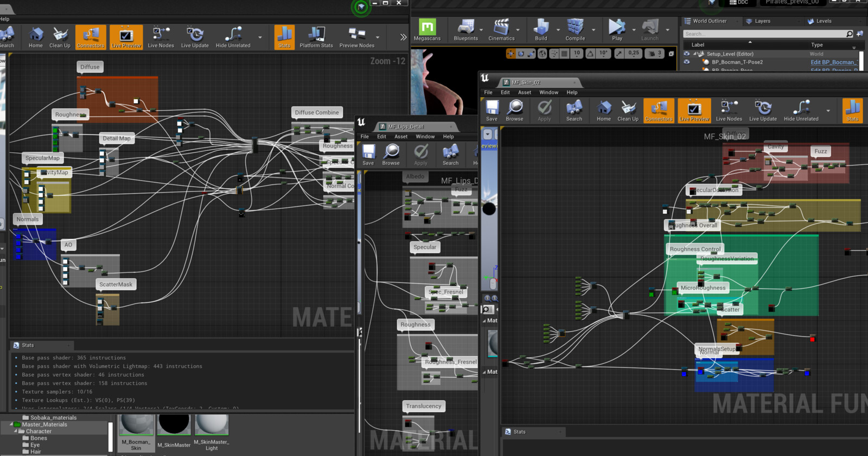Click the Preview Nodes toolbar icon
This screenshot has width=868, height=456.
pyautogui.click(x=356, y=37)
